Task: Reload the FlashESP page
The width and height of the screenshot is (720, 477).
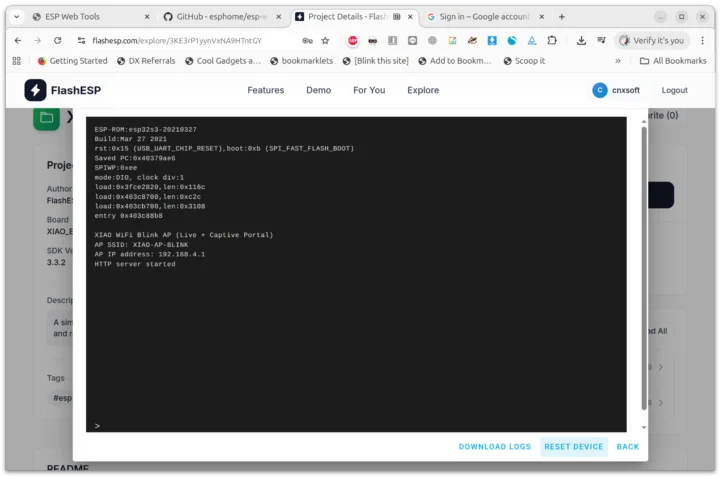Action: click(57, 40)
